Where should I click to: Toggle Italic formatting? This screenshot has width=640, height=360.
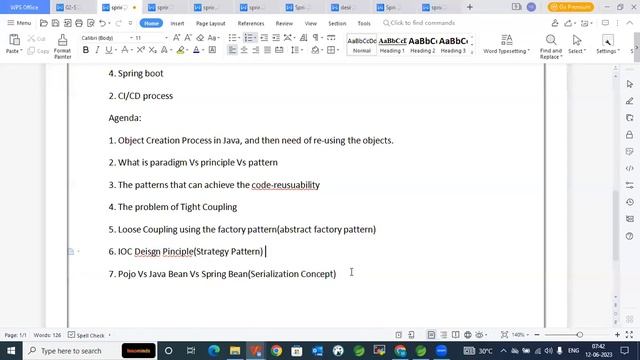pos(97,50)
